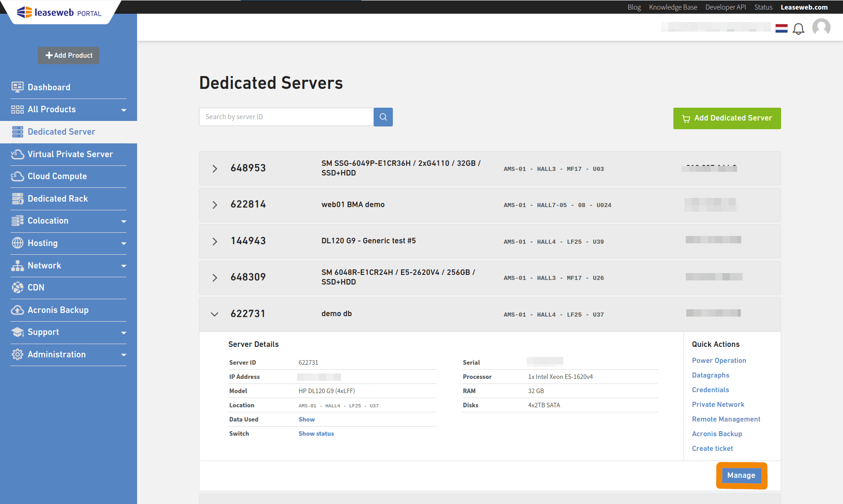Click the Netherlands flag language icon

(x=782, y=28)
